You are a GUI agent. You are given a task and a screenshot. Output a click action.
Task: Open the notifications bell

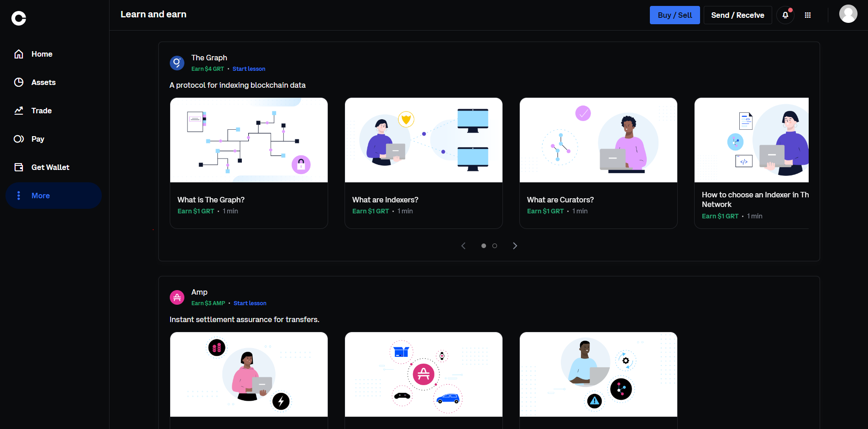tap(785, 15)
